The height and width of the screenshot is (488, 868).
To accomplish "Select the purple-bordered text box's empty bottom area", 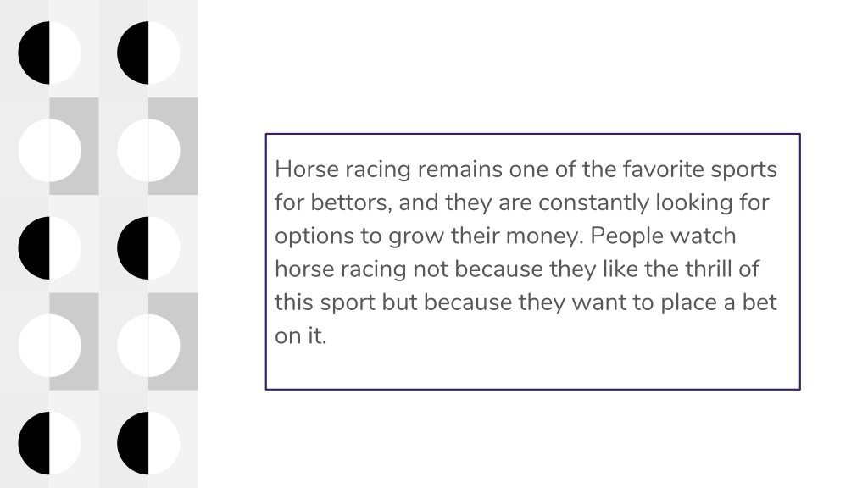I will pyautogui.click(x=532, y=369).
